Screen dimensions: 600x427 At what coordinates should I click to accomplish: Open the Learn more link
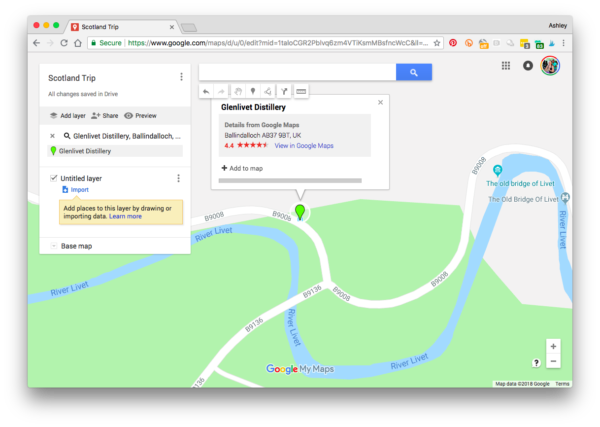tap(125, 217)
